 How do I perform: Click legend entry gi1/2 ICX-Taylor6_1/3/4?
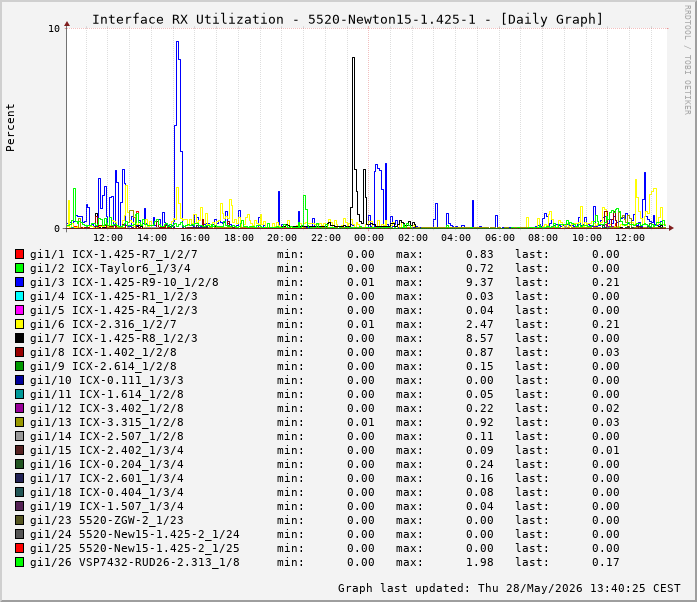(x=110, y=268)
